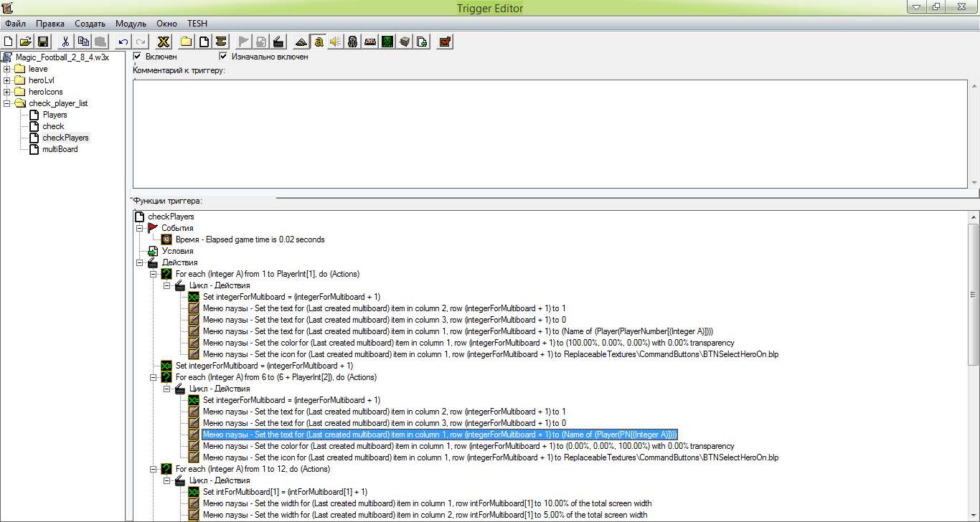Expand the heroIcons folder

tap(6, 92)
